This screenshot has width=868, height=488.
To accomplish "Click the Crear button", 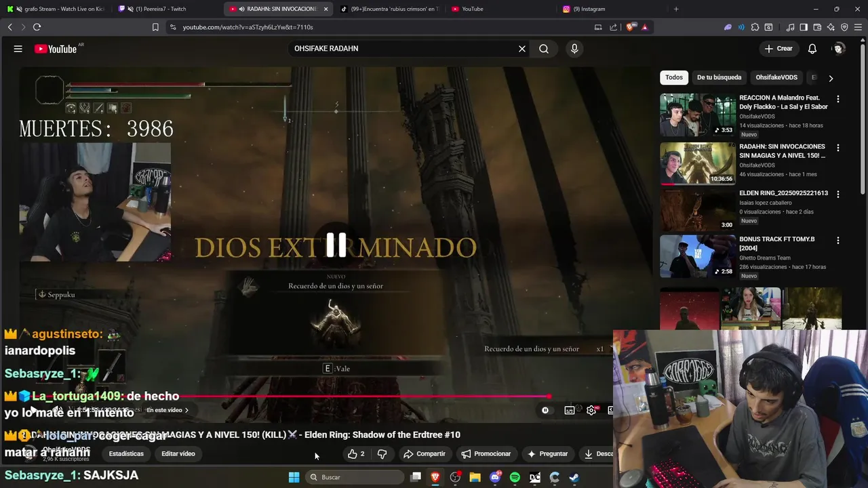I will pos(778,49).
